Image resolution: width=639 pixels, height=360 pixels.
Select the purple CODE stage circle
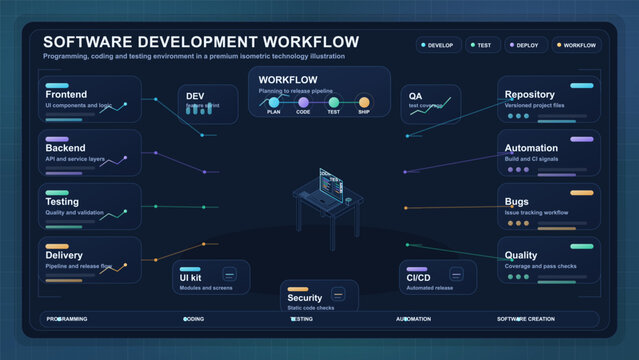pos(303,102)
